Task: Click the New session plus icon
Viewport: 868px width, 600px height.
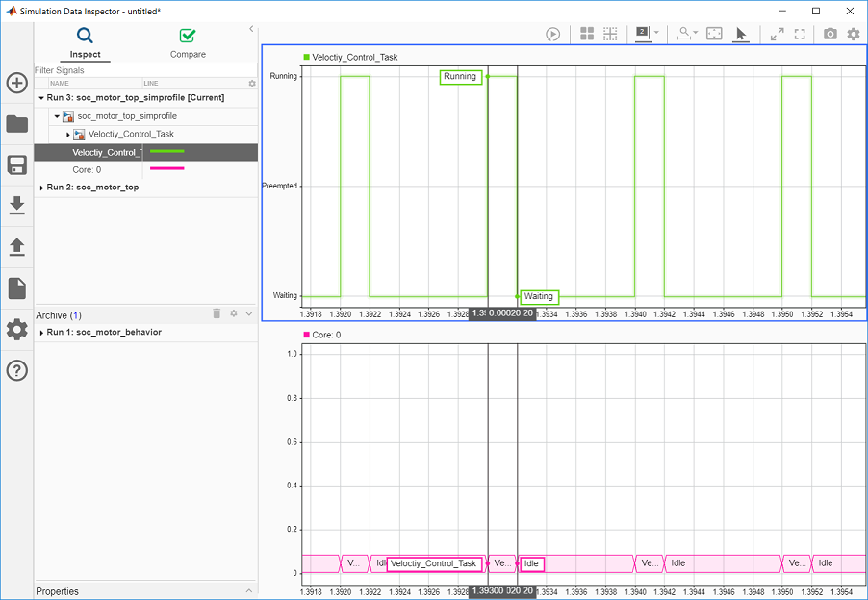Action: pos(16,83)
